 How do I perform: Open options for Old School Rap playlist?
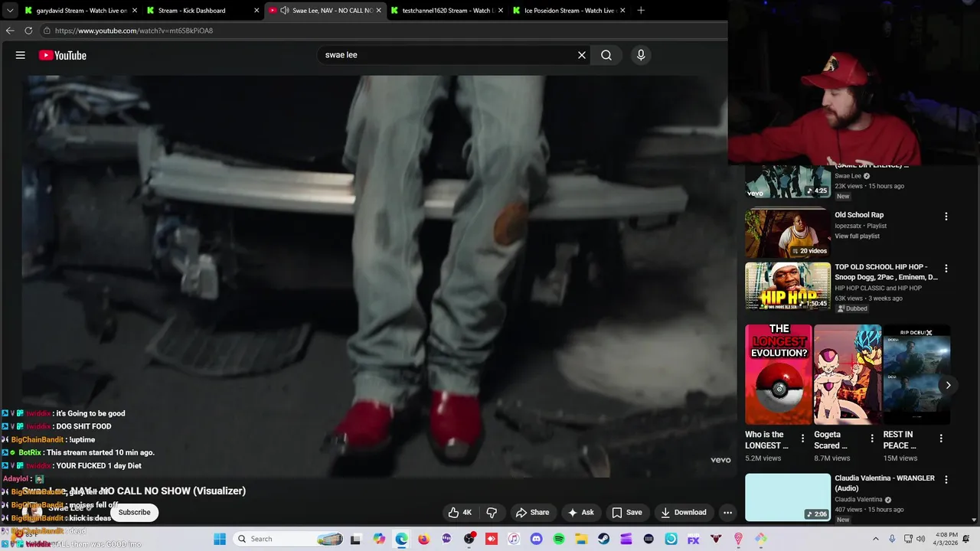pyautogui.click(x=946, y=217)
